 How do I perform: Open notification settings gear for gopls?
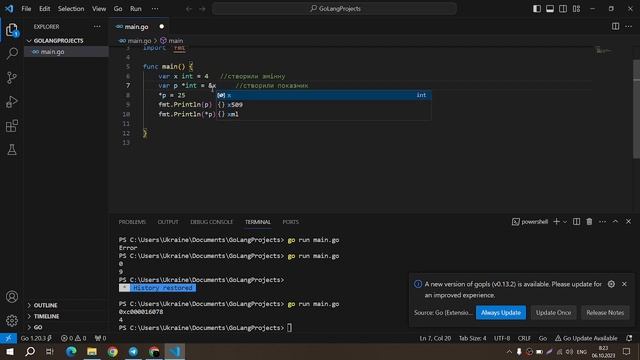pos(611,284)
